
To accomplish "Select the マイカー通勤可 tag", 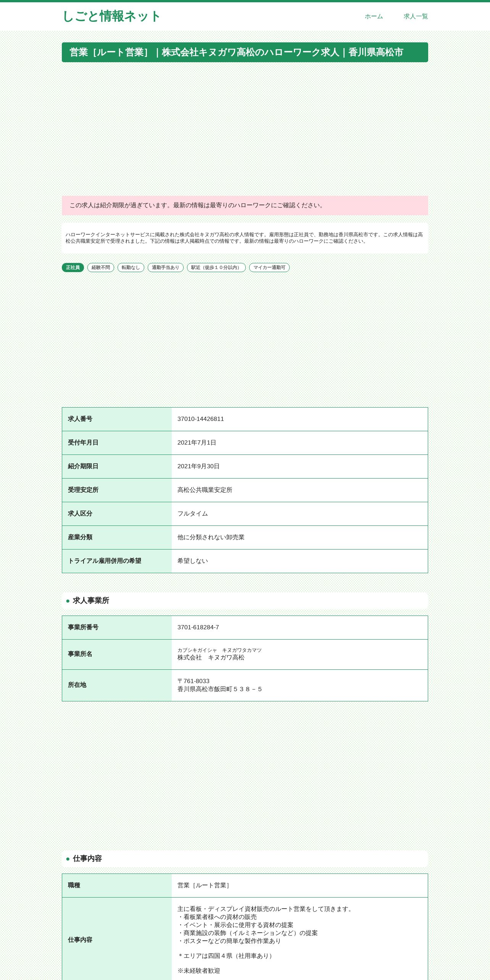I will point(269,268).
